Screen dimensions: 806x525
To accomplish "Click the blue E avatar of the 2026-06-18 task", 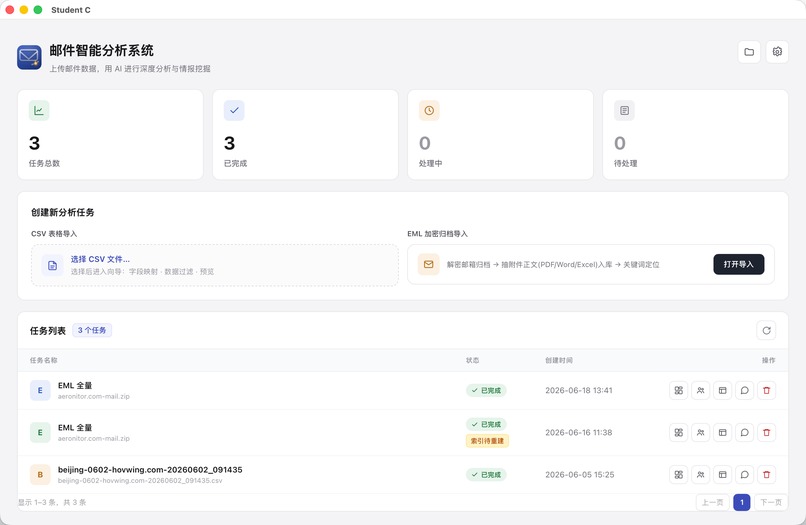I will click(40, 390).
